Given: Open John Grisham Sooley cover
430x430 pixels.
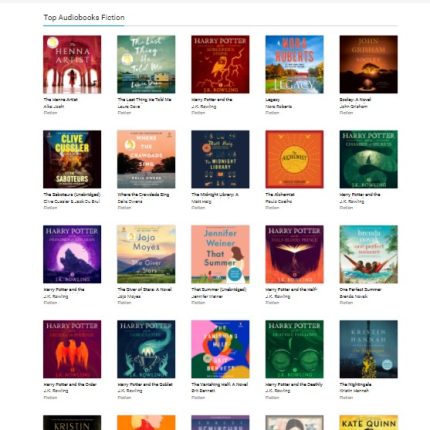Looking at the screenshot, I should click(368, 64).
